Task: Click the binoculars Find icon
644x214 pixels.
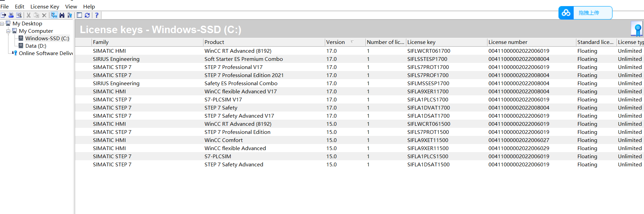Action: pyautogui.click(x=62, y=15)
